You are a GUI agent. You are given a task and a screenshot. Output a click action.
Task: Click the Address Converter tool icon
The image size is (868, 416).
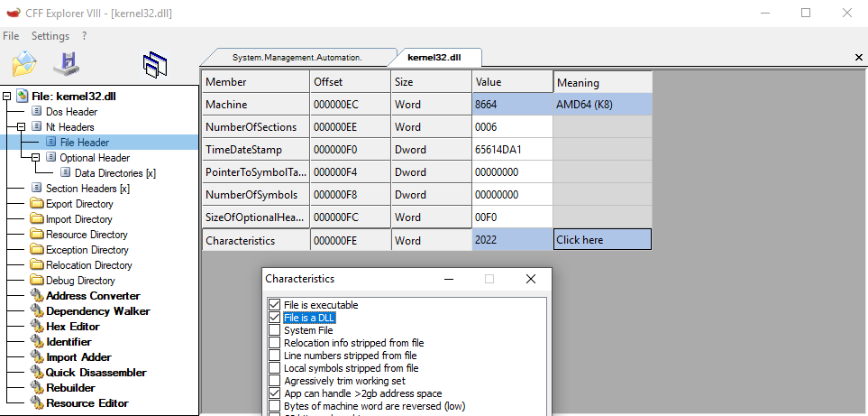coord(37,295)
